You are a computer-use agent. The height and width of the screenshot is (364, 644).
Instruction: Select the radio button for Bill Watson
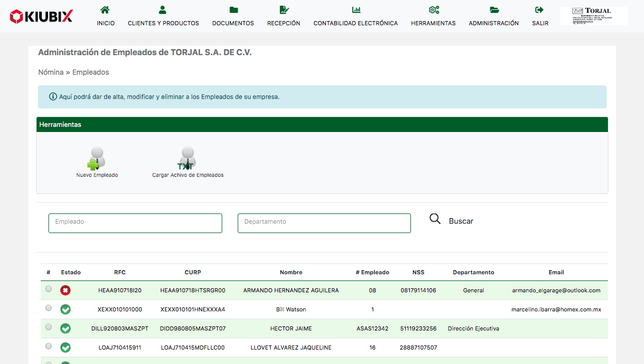coord(48,308)
